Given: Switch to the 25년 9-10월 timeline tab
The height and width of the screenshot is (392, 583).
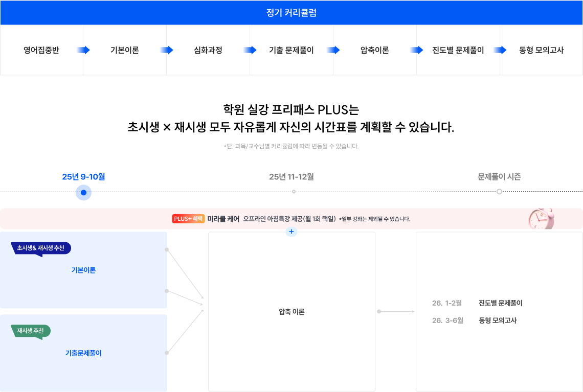Looking at the screenshot, I should (x=83, y=177).
